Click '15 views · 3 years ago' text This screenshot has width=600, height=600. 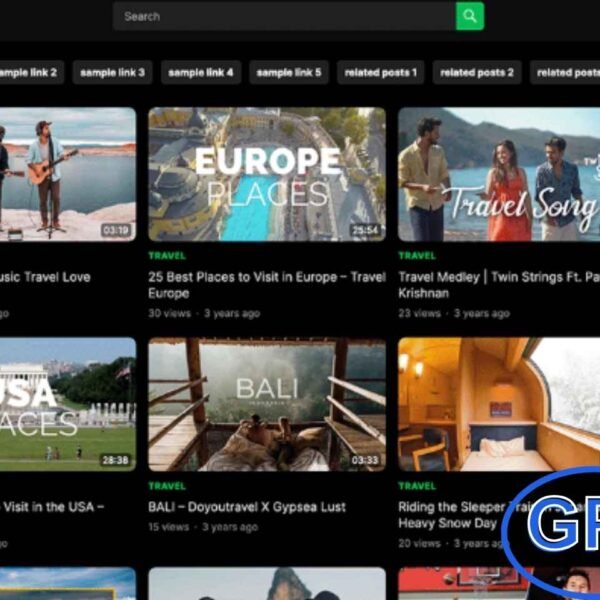203,527
